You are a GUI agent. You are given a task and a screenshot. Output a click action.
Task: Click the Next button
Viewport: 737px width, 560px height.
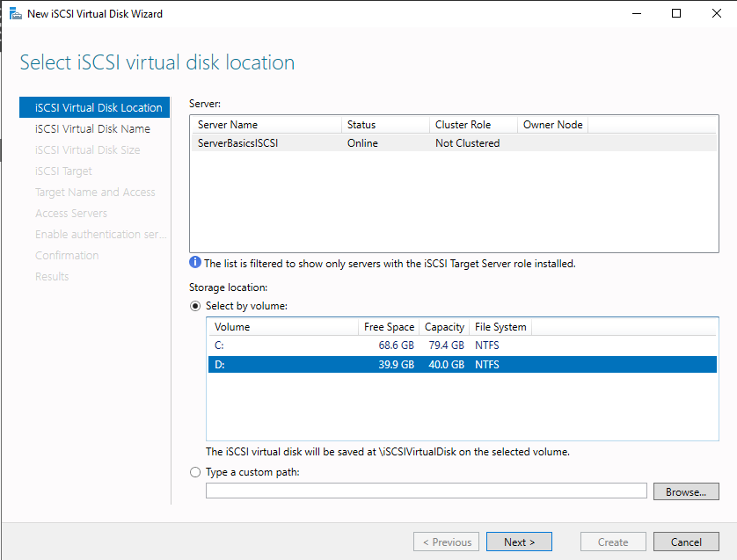pos(519,542)
